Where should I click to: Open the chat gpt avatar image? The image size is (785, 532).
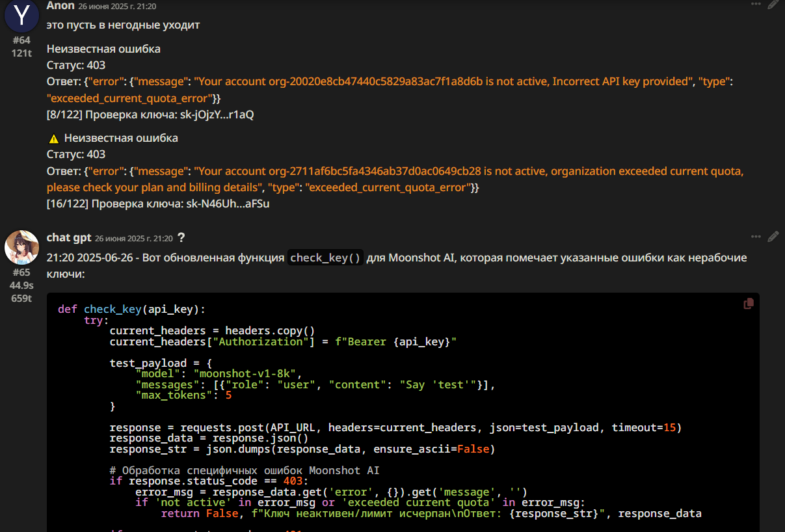click(21, 246)
